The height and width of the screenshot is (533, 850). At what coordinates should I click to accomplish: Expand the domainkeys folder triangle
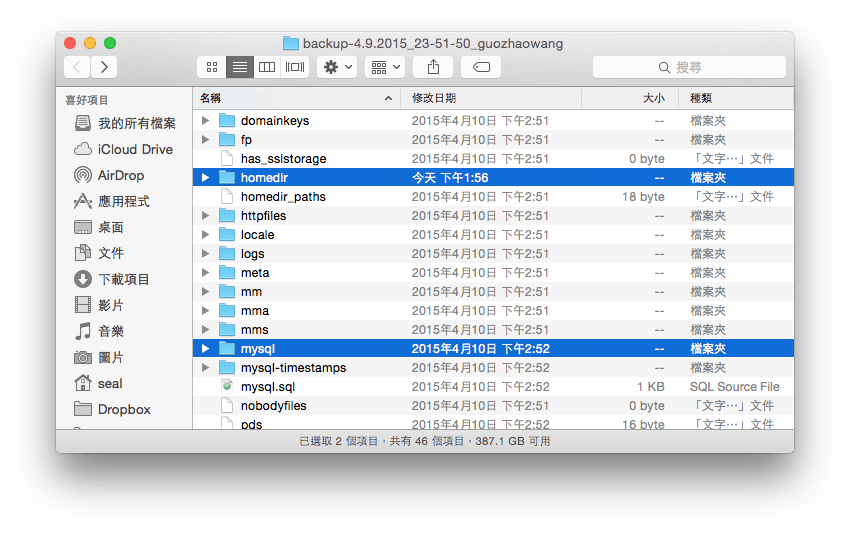coord(205,120)
